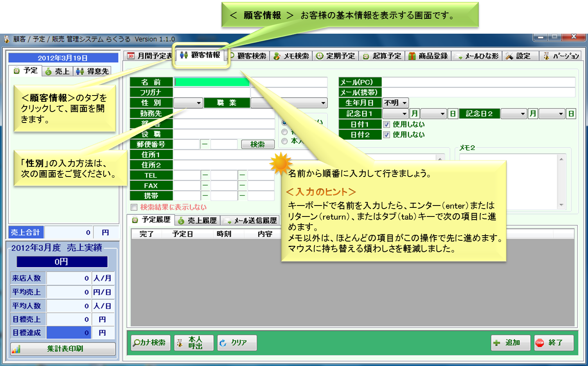Viewport: 588px width, 366px height.
Task: Click the 0円 sales total bar
Action: tap(62, 262)
